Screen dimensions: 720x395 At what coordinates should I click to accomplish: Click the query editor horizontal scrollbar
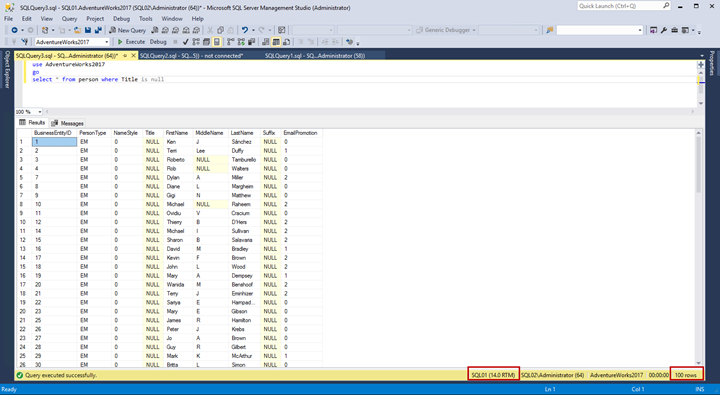tap(370, 112)
